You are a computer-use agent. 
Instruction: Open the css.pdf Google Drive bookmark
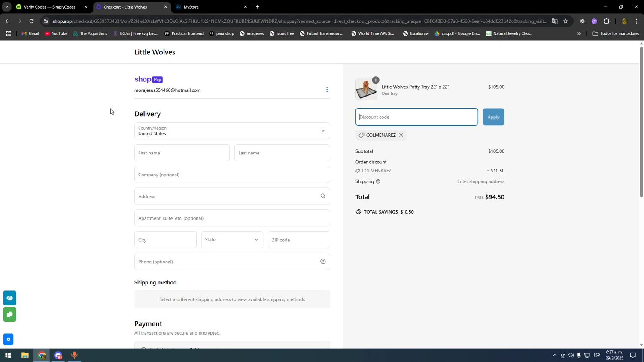(457, 33)
